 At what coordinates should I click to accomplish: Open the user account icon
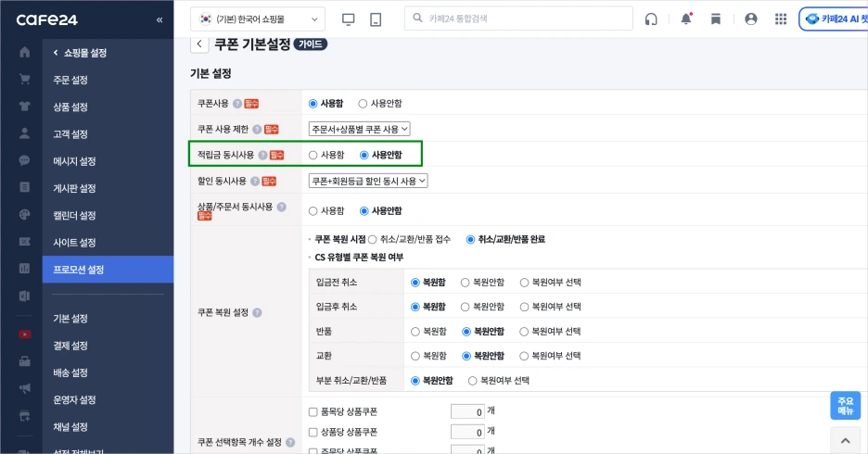tap(751, 19)
